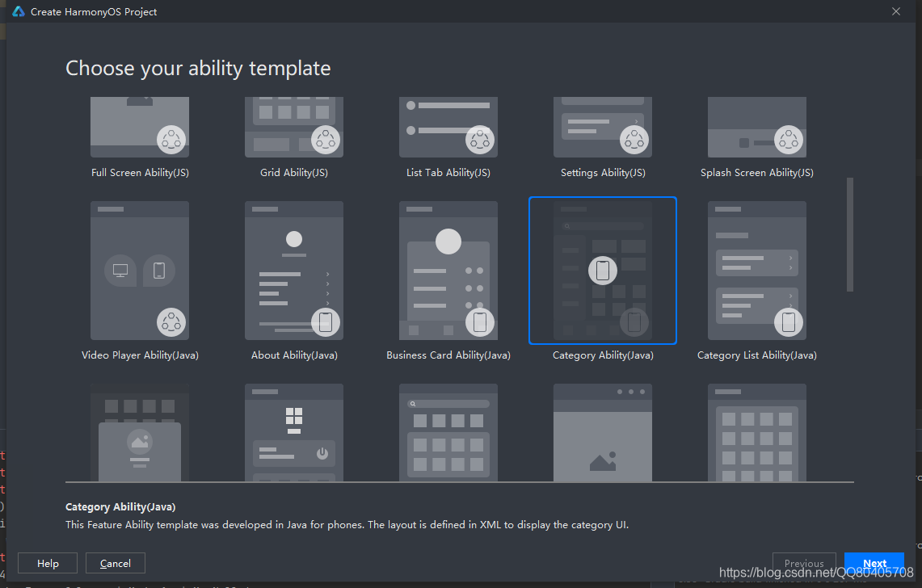Click the 'Choose your ability template' heading
This screenshot has height=588, width=922.
[x=198, y=69]
